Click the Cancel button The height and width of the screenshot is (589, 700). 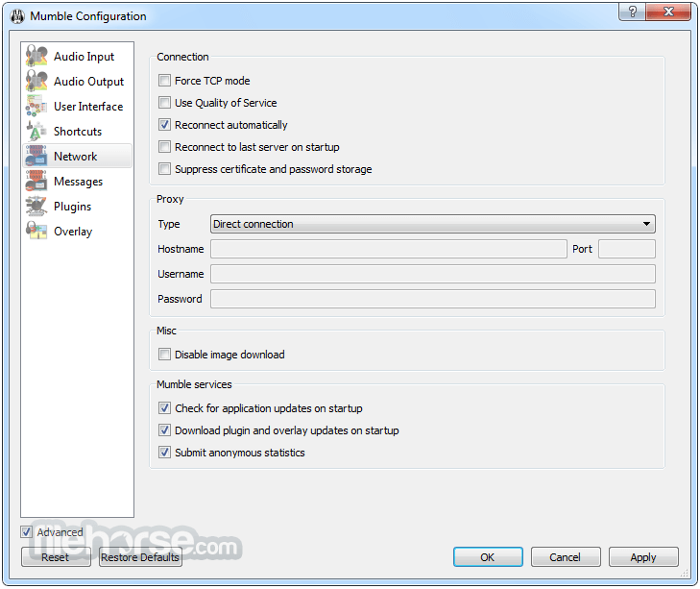coord(566,557)
